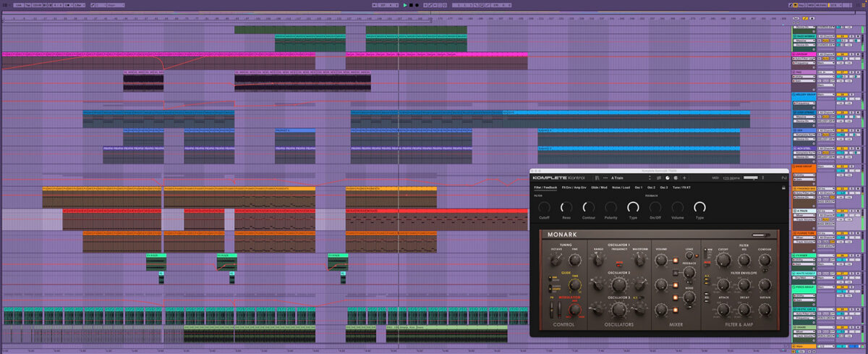Toggle Oscillator 1 on switch in Monark mixer
The height and width of the screenshot is (354, 868).
click(x=675, y=261)
